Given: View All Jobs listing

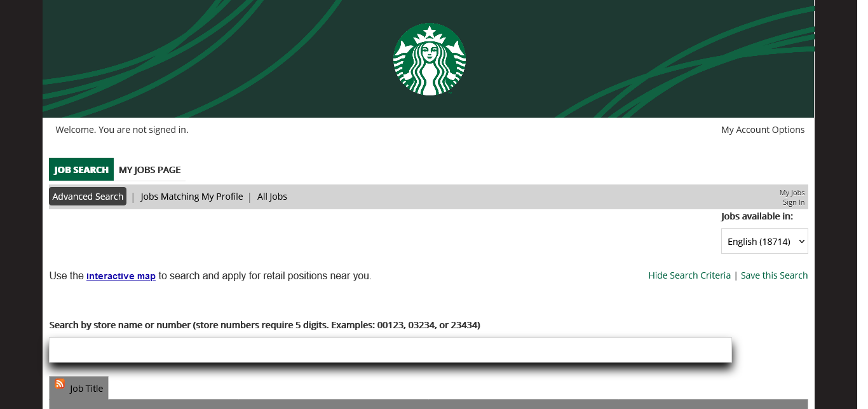Looking at the screenshot, I should coord(272,197).
